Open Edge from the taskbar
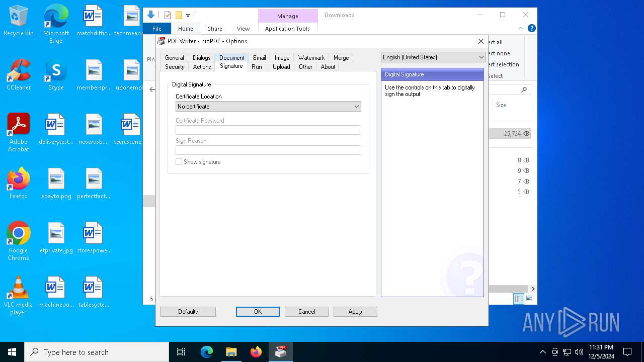This screenshot has width=644, height=362. click(207, 352)
